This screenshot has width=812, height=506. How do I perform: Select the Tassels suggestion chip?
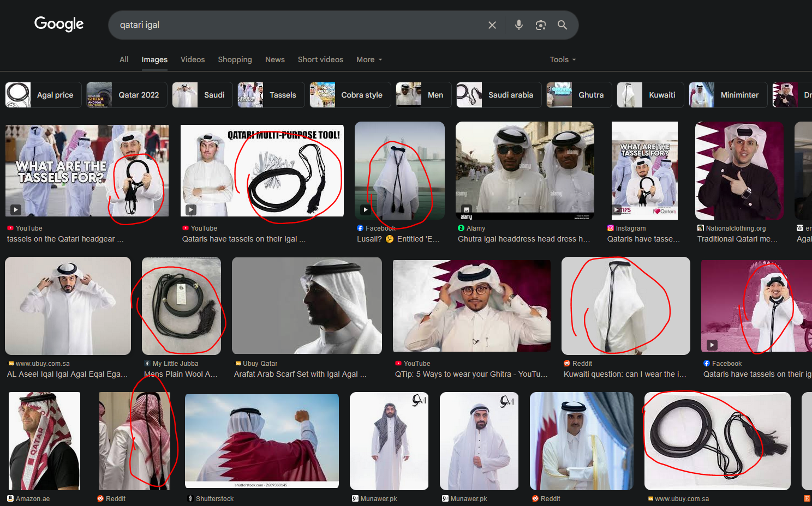pyautogui.click(x=271, y=95)
